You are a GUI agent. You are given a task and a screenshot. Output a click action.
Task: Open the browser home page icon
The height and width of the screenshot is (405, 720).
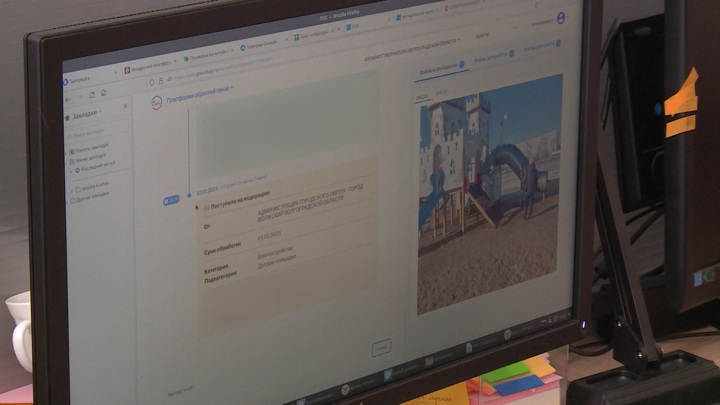click(x=103, y=93)
